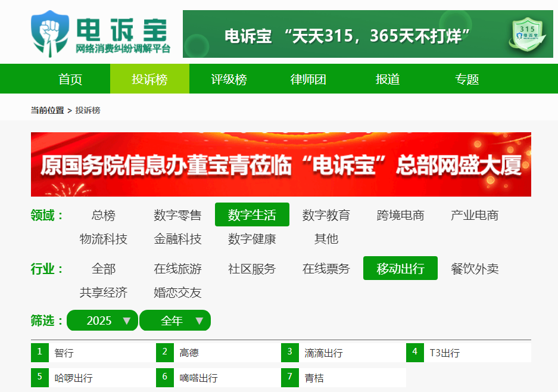Open rank 4 entry T3出行
558x392 pixels.
468,353
